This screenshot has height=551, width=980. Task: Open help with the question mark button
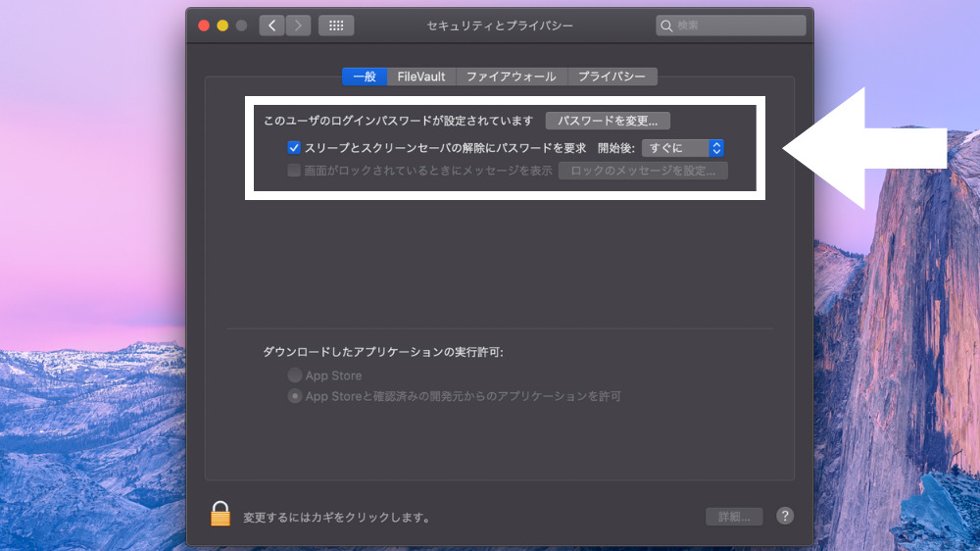[x=785, y=516]
